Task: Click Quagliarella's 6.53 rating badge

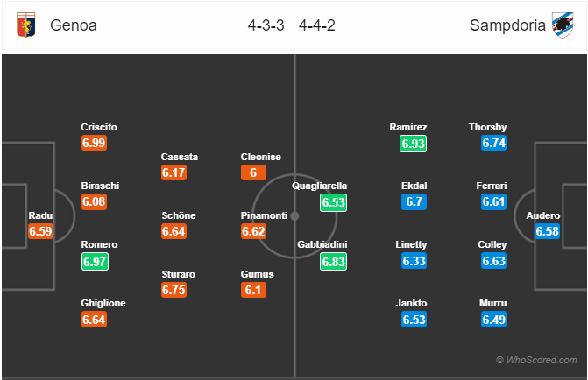Action: (333, 202)
